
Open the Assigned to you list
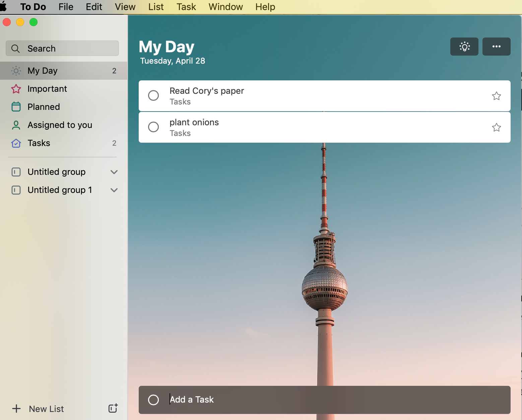click(64, 125)
